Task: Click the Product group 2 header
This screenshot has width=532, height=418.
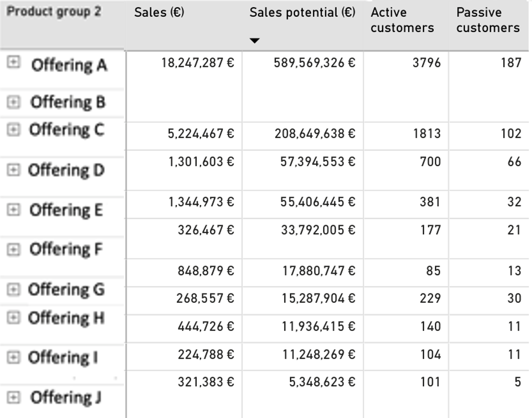Action: click(x=54, y=12)
